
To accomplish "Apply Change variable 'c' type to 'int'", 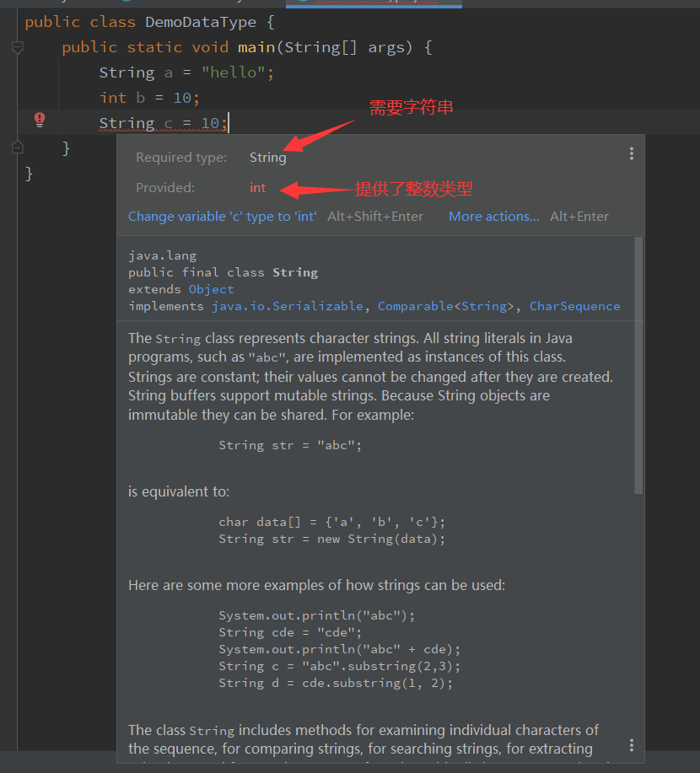I will click(x=222, y=217).
